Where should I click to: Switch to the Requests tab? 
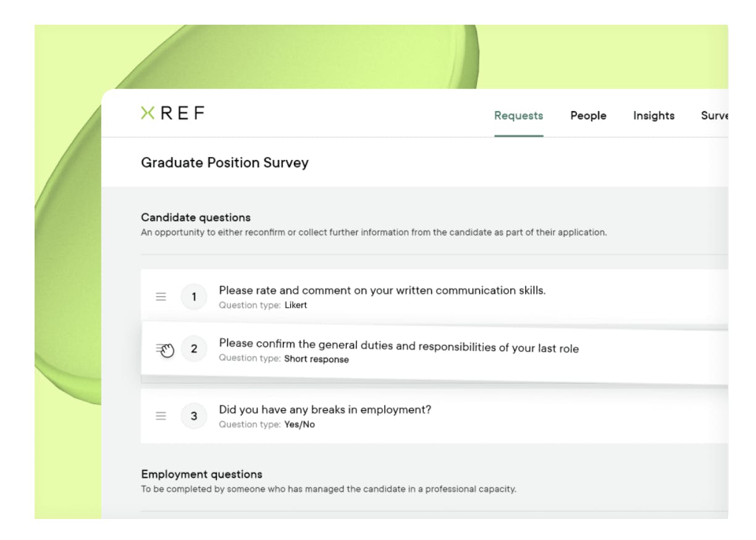pos(518,116)
